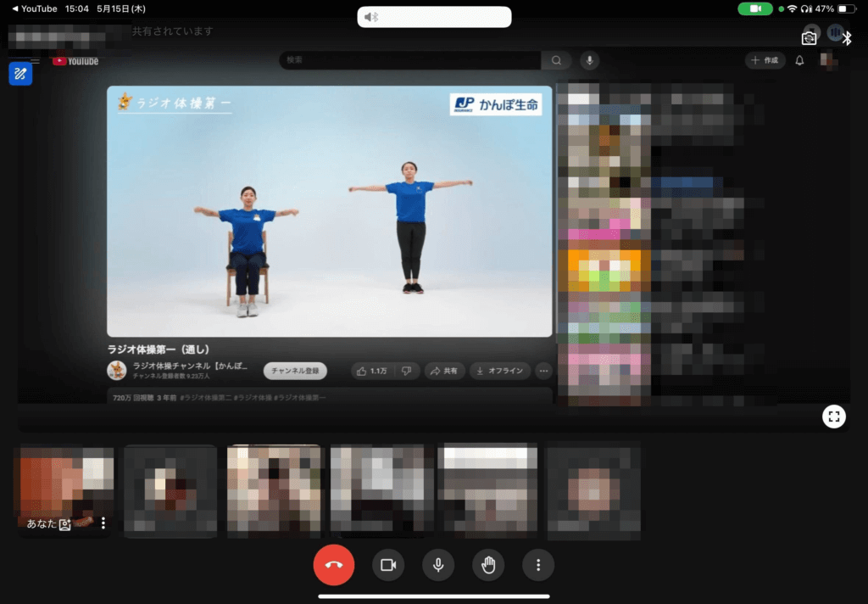The width and height of the screenshot is (868, 604).
Task: Click the チャンネル登録 subscribe button
Action: 295,371
